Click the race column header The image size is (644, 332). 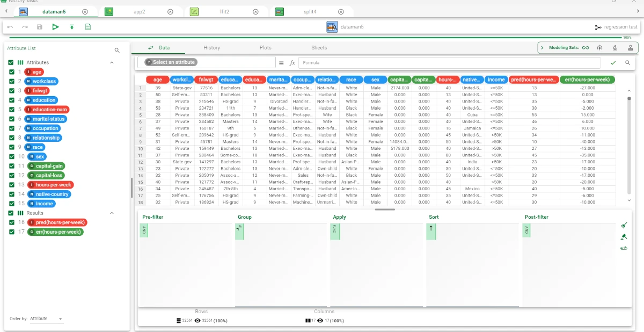351,80
